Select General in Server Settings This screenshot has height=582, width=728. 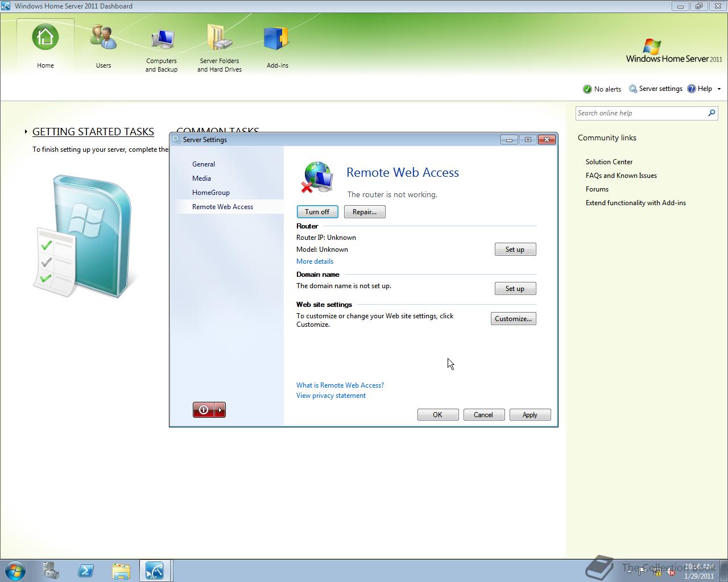coord(204,164)
